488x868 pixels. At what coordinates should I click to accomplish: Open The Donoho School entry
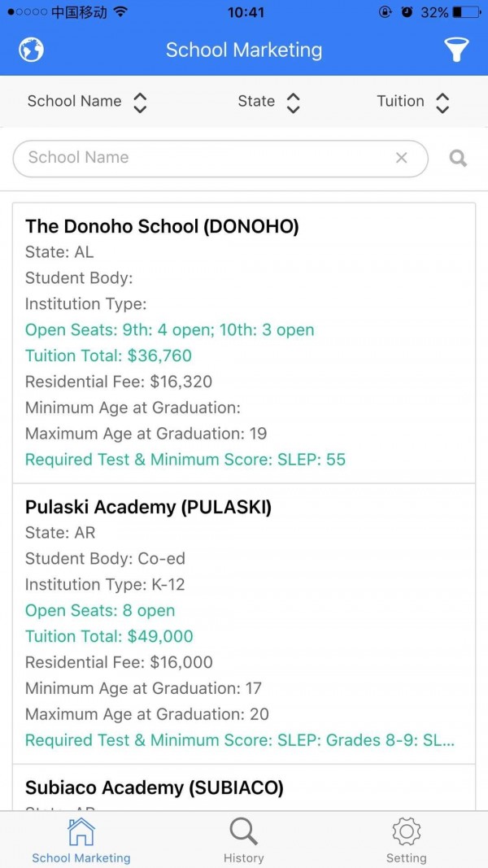point(244,343)
